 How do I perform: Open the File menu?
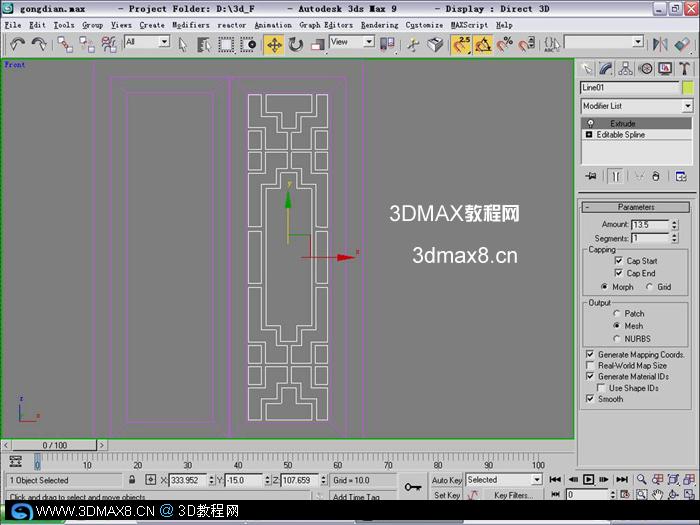(x=12, y=25)
